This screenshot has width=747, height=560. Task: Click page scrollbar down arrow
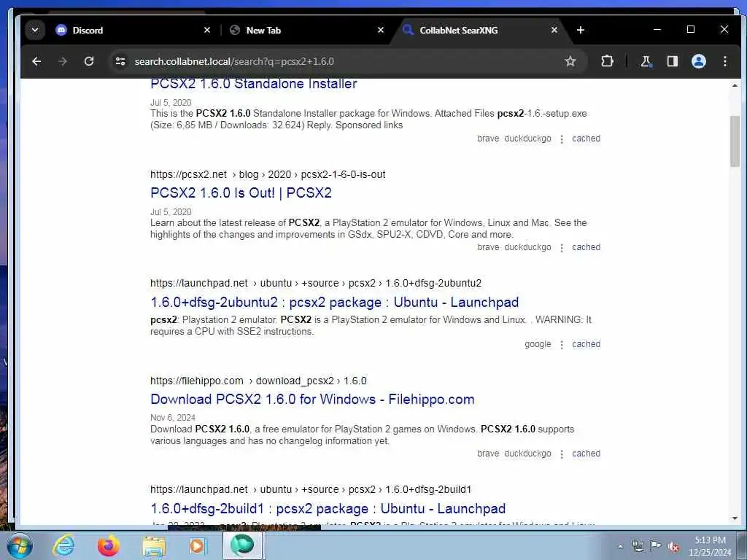click(x=735, y=518)
